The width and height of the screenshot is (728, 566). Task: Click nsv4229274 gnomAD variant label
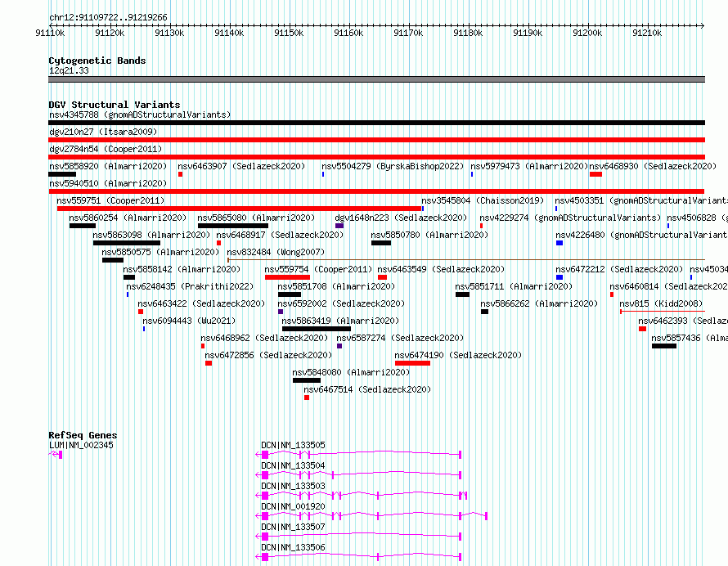tap(570, 218)
